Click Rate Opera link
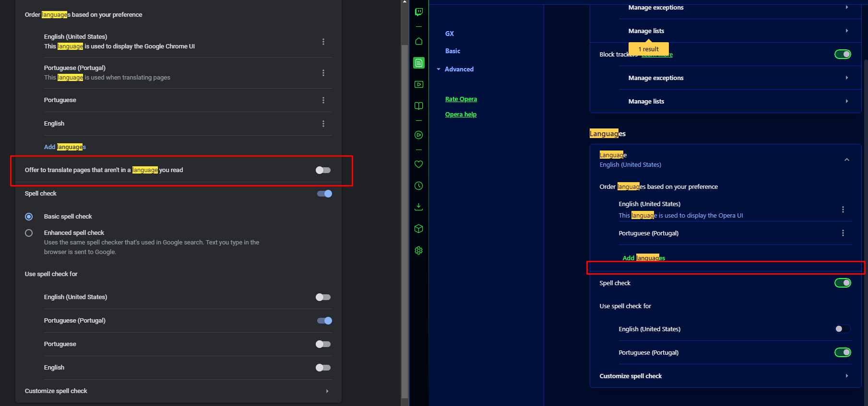The height and width of the screenshot is (406, 868). [461, 99]
